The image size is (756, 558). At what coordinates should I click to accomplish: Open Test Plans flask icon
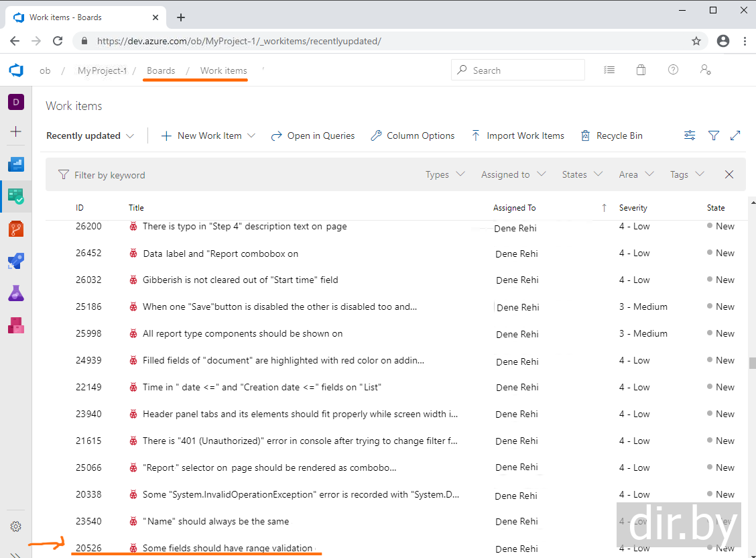coord(15,293)
